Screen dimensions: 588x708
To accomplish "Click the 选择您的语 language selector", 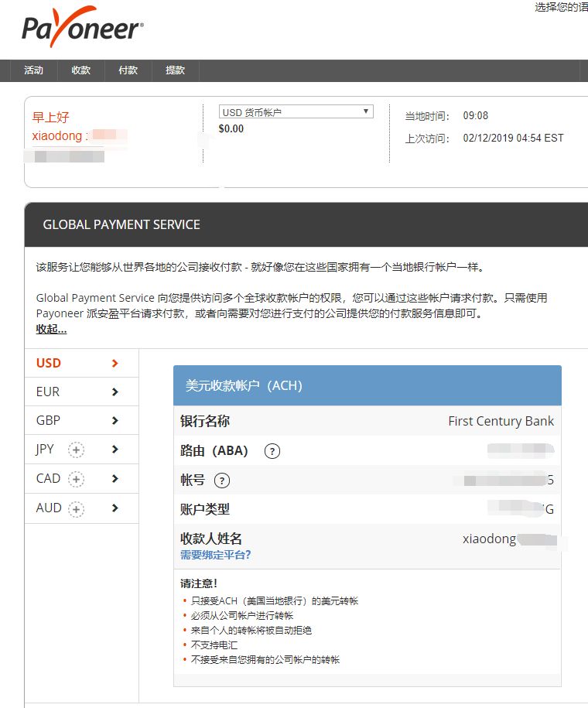I will pos(561,7).
